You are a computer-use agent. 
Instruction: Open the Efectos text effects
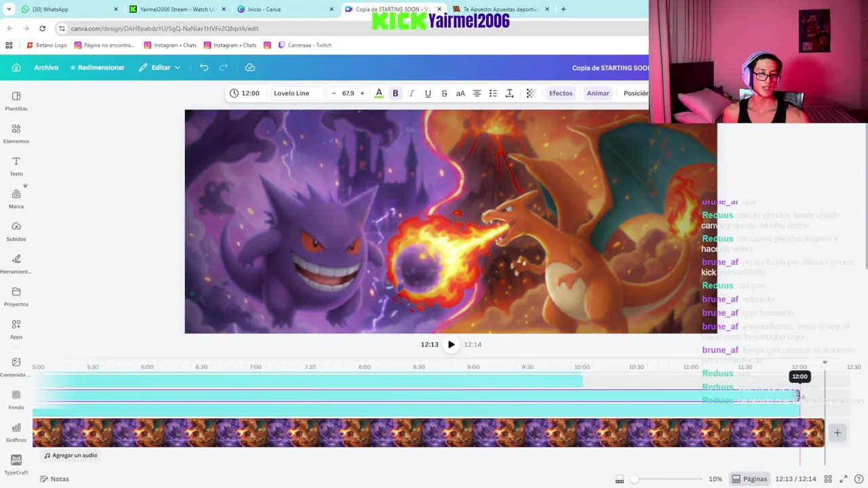pos(561,93)
